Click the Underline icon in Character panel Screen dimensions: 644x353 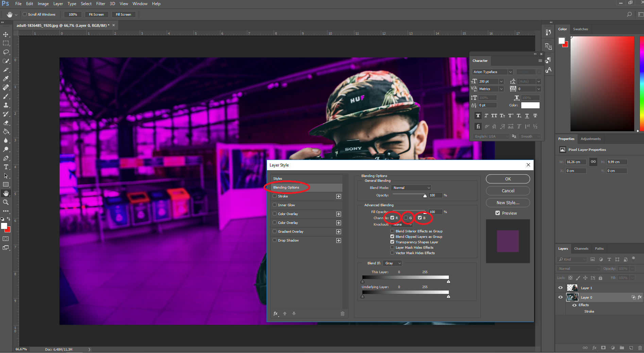click(x=527, y=116)
